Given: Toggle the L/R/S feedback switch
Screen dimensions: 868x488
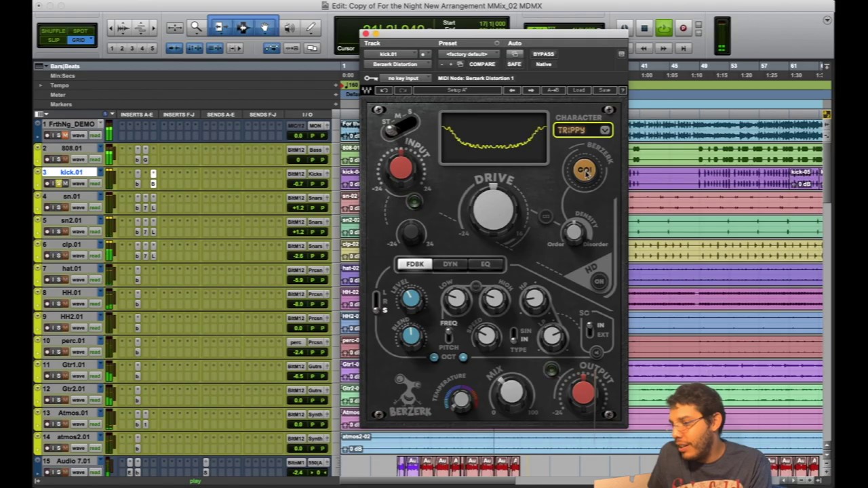Looking at the screenshot, I should 376,301.
